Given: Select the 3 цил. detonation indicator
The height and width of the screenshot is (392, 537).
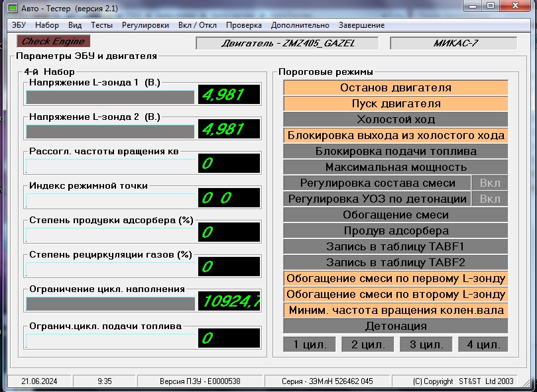Looking at the screenshot, I should 426,344.
